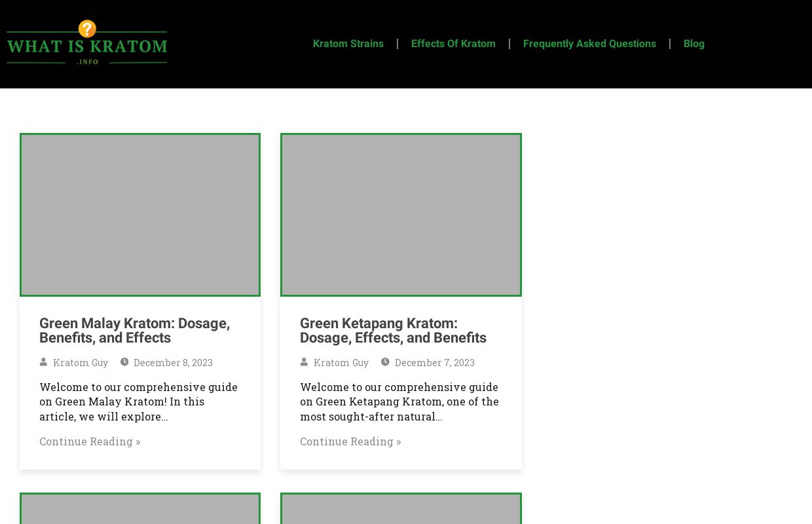Continue reading the Green Malay Kratom article
Screen dimensions: 812x524
pos(90,441)
